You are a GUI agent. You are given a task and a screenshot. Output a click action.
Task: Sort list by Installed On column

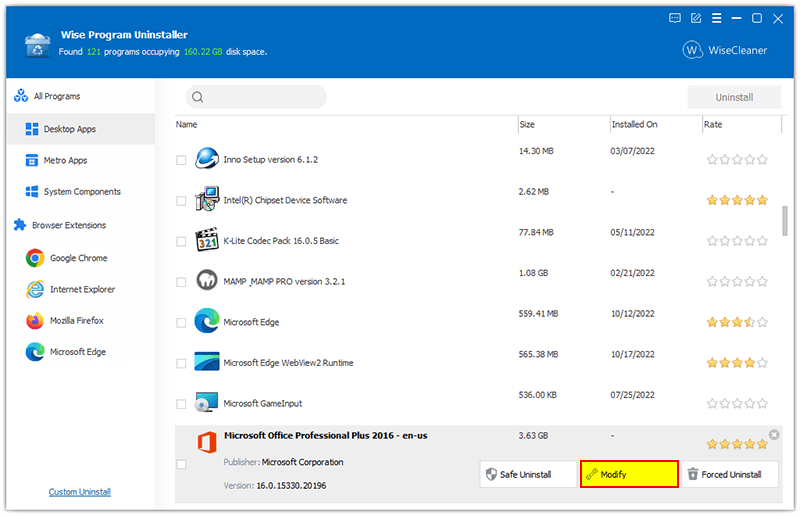pos(635,125)
